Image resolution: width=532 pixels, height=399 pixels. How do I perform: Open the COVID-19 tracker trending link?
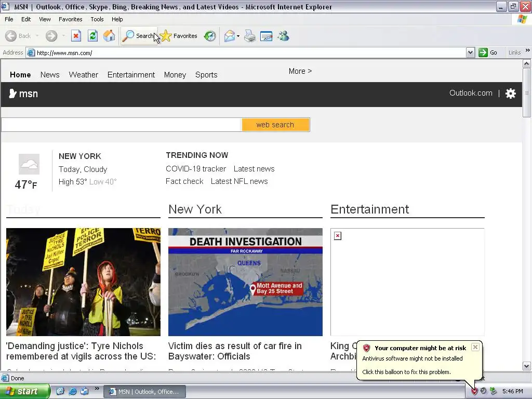[196, 169]
